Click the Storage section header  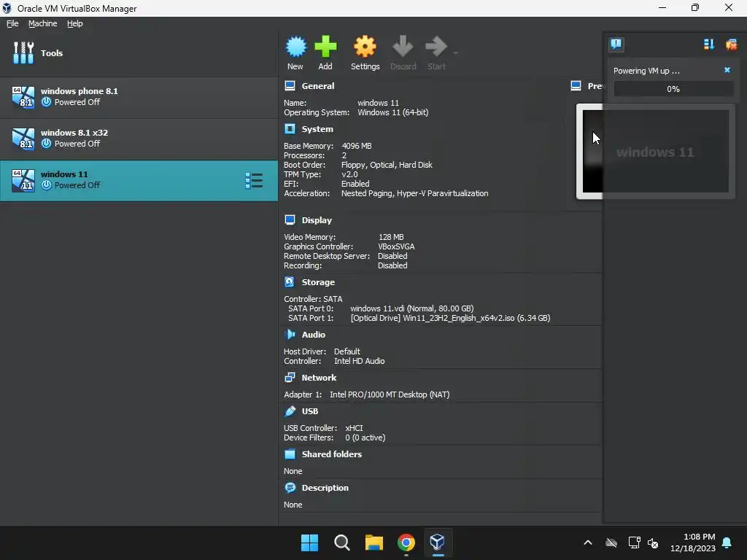pos(318,282)
